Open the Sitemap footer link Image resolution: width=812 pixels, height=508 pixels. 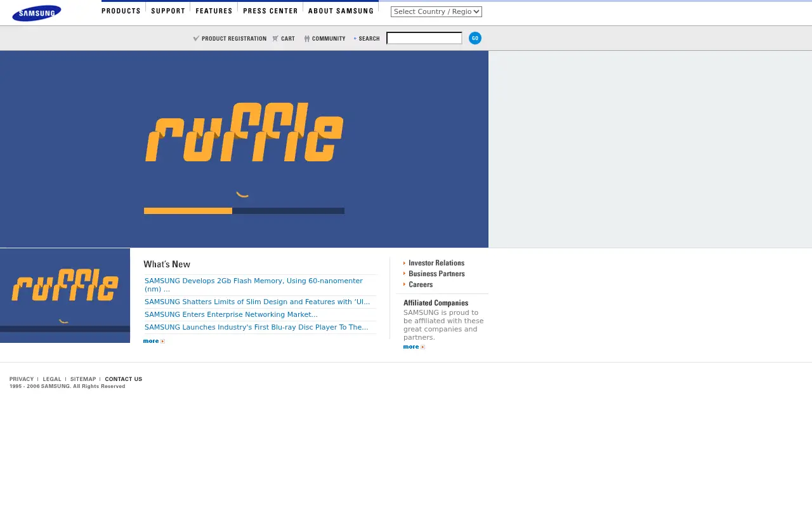coord(83,379)
